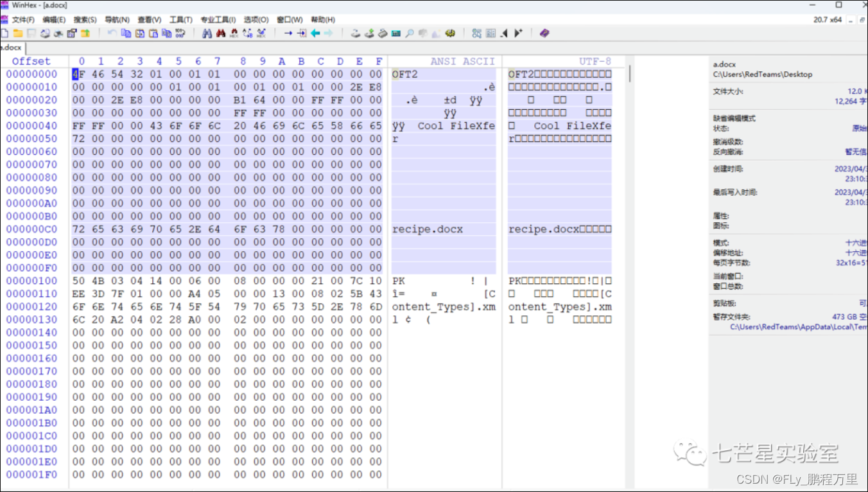Click the Find Hex Values red binoculars
The height and width of the screenshot is (492, 868).
220,33
